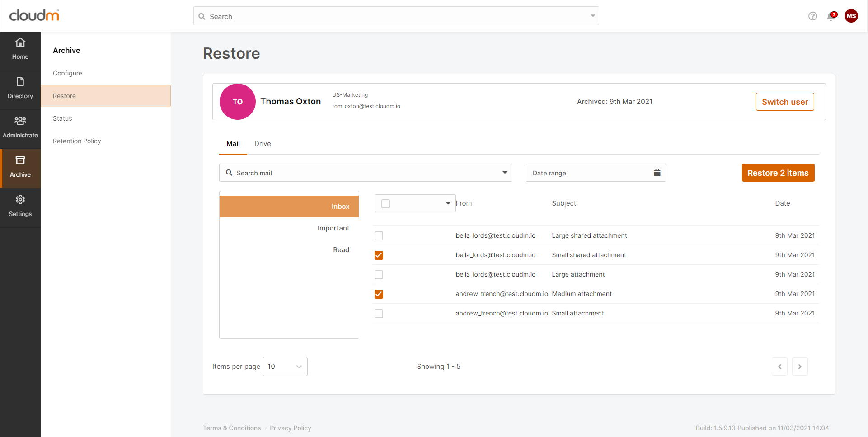
Task: Select the Important mail folder
Action: point(333,228)
